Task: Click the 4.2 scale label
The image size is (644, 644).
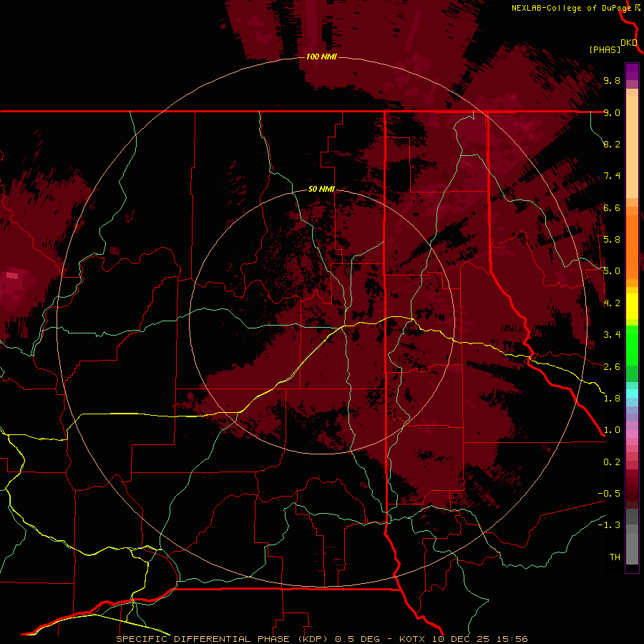Action: click(612, 303)
